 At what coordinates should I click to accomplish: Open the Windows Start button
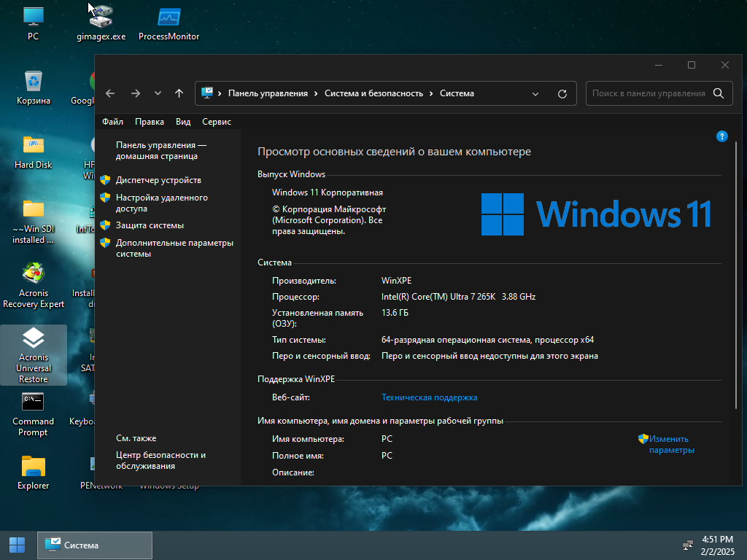coord(18,545)
